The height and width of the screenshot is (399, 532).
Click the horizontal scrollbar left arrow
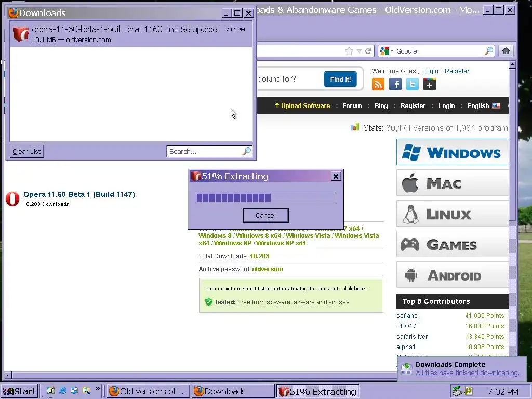[7, 375]
